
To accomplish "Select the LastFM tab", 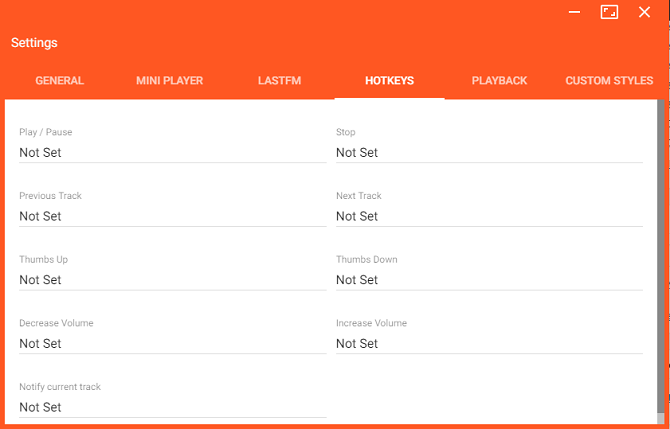I will [x=279, y=81].
